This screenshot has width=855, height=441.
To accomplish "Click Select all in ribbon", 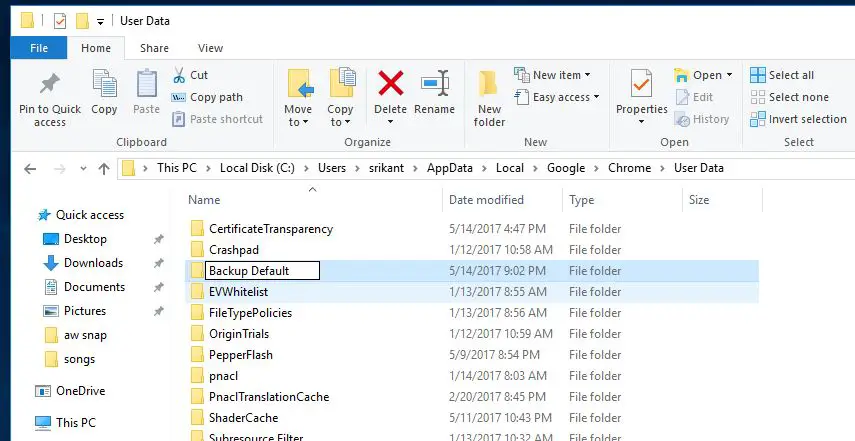I will point(781,75).
